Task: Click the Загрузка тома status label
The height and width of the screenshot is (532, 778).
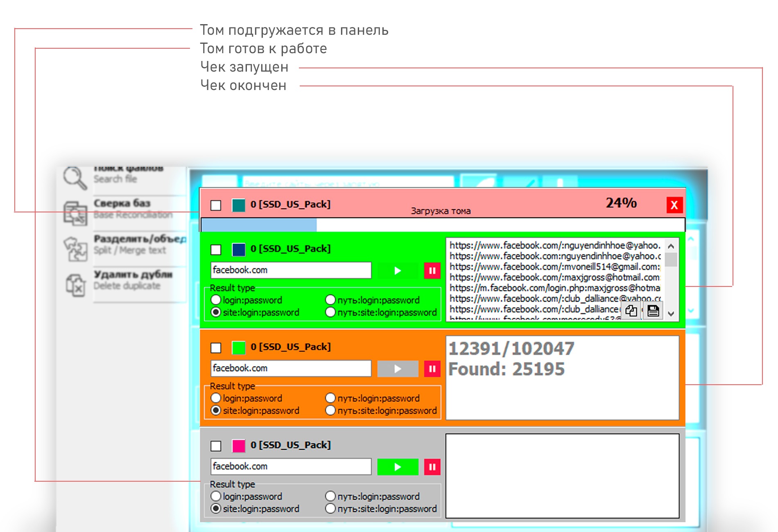Action: (x=441, y=211)
